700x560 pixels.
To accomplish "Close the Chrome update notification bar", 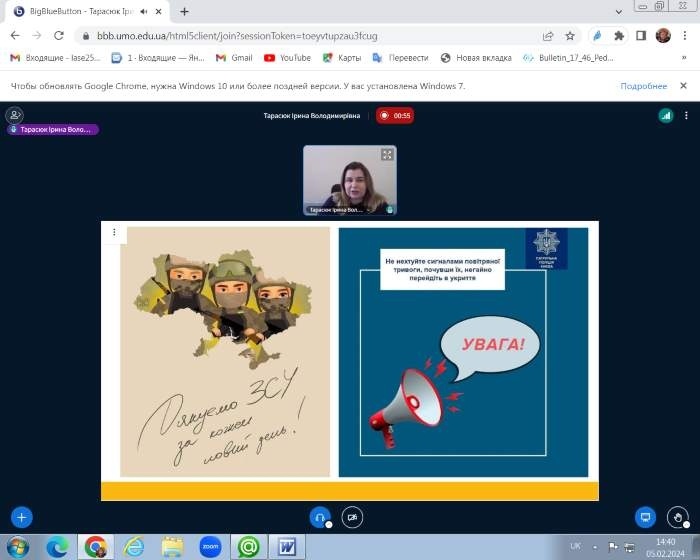I will click(x=683, y=86).
